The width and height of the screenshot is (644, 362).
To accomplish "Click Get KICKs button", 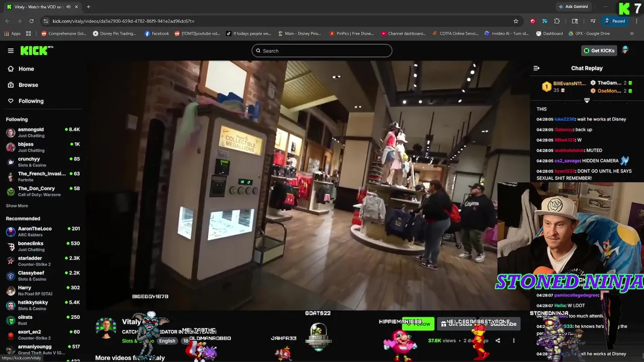I will [599, 51].
